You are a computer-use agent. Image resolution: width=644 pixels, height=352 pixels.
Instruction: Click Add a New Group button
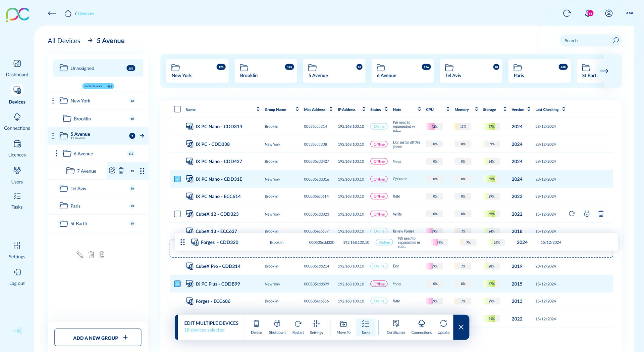click(98, 338)
